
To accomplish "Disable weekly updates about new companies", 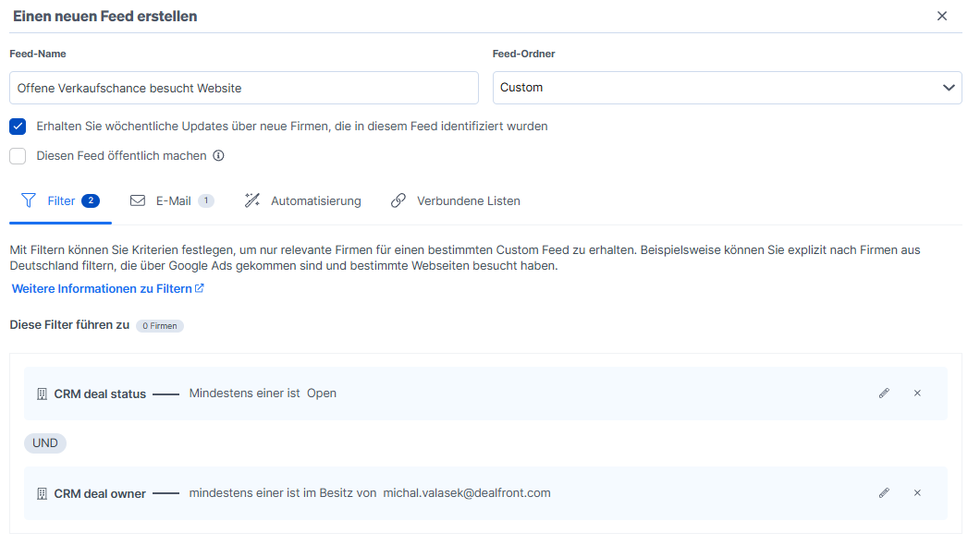I will pos(17,126).
